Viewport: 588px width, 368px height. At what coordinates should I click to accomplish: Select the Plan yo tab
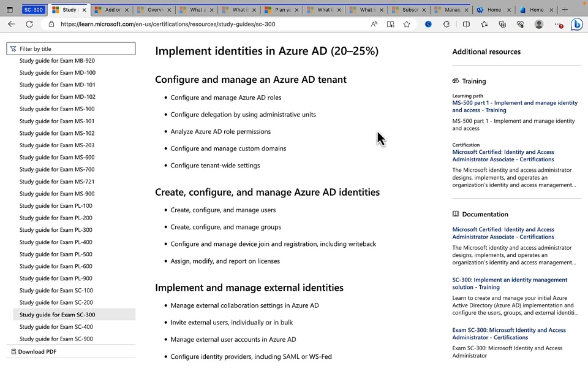[x=282, y=9]
